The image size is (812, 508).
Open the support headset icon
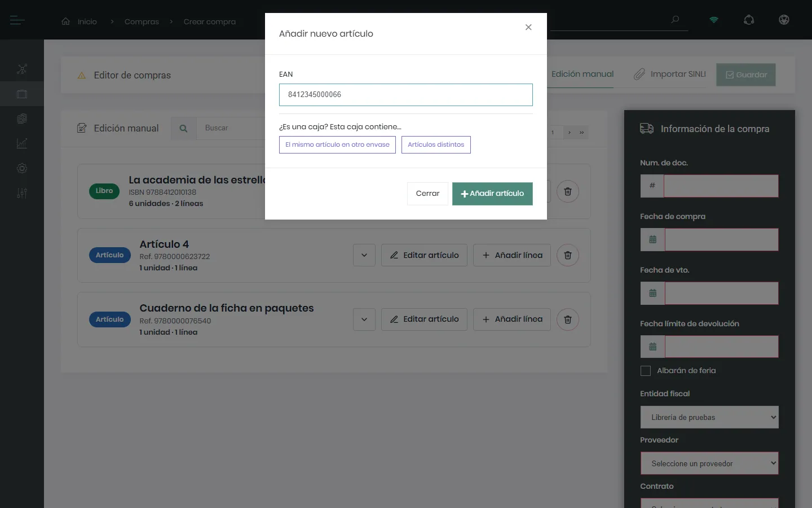tap(749, 20)
